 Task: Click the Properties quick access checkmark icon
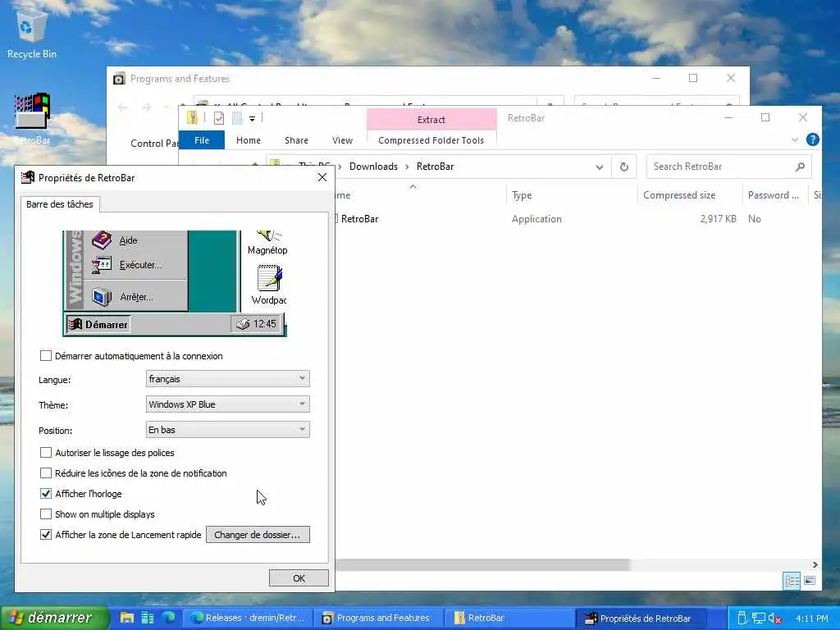(x=219, y=118)
